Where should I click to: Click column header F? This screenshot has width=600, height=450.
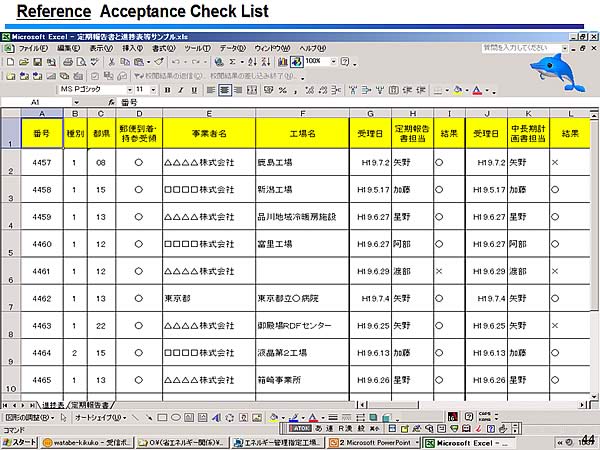(302, 114)
